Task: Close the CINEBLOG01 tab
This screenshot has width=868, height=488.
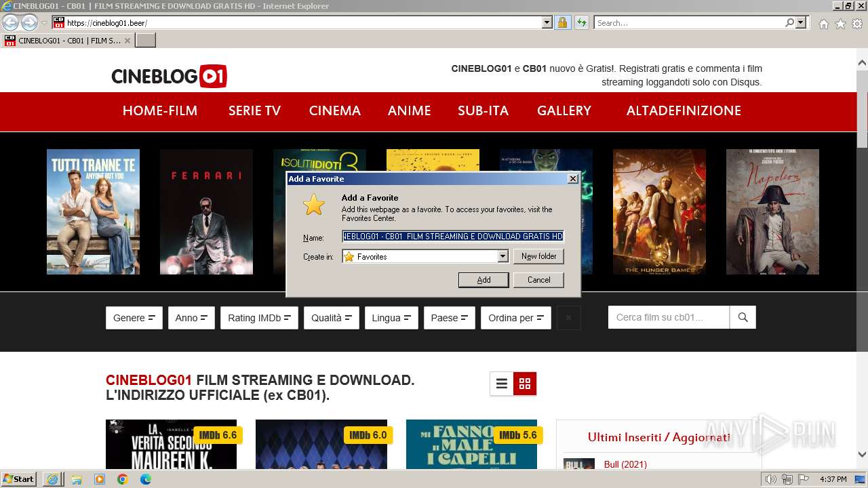Action: pos(127,41)
